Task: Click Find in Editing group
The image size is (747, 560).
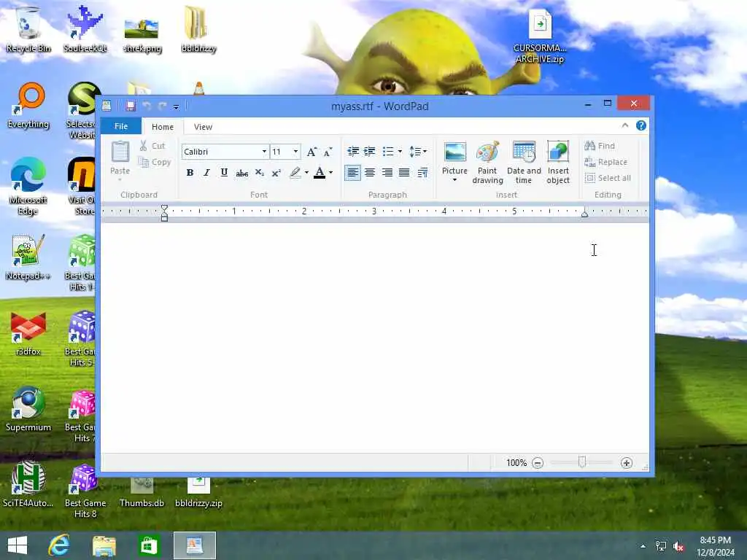Action: [x=600, y=146]
